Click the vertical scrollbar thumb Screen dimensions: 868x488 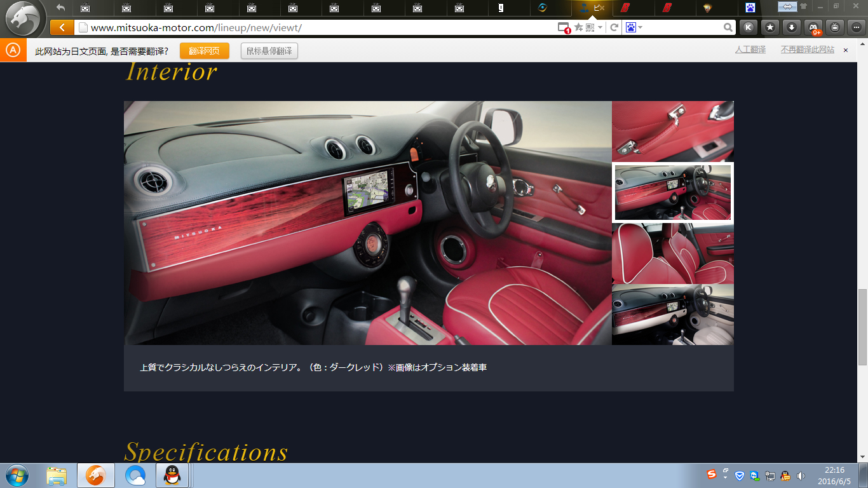862,327
